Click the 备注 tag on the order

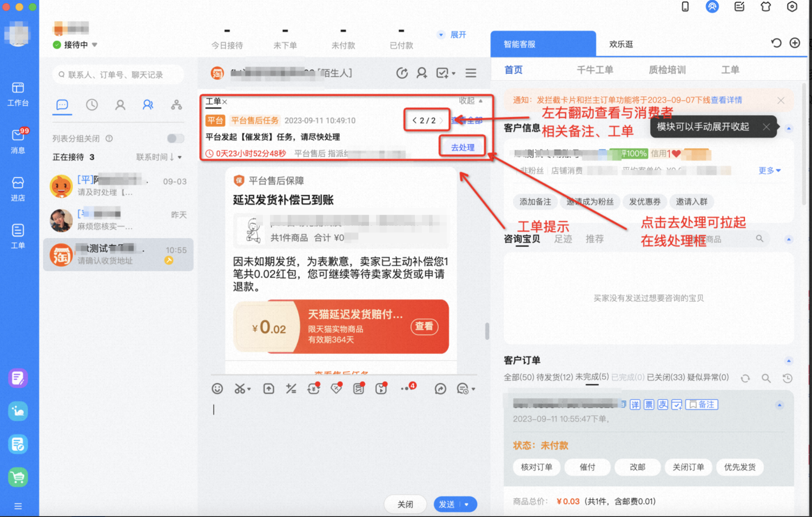(x=702, y=404)
